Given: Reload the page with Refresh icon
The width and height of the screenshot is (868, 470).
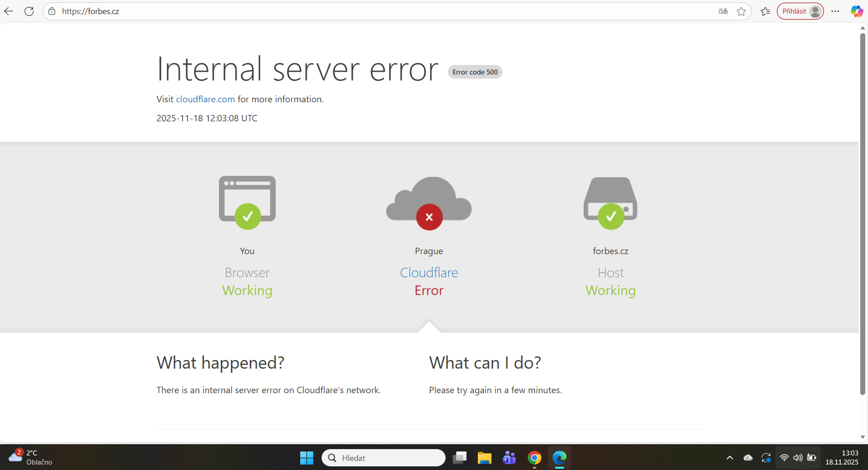Looking at the screenshot, I should 29,11.
